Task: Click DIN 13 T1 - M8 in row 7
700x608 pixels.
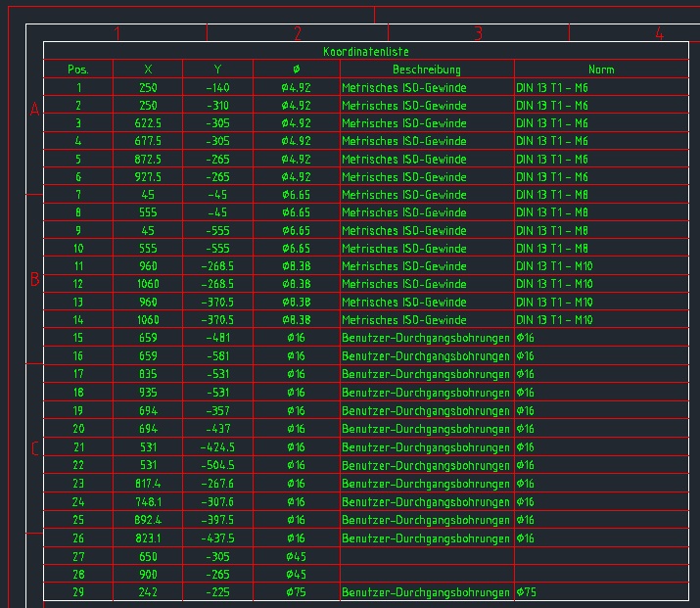Action: [552, 195]
